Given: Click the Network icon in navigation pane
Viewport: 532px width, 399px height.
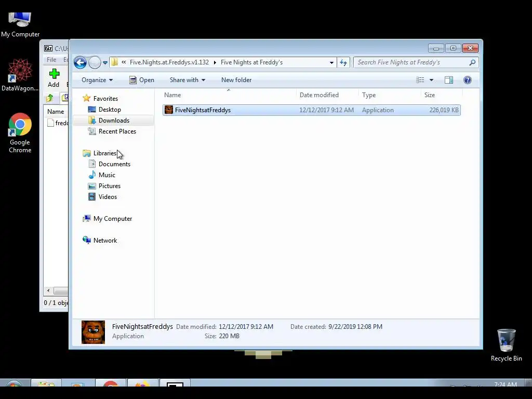Looking at the screenshot, I should (87, 240).
